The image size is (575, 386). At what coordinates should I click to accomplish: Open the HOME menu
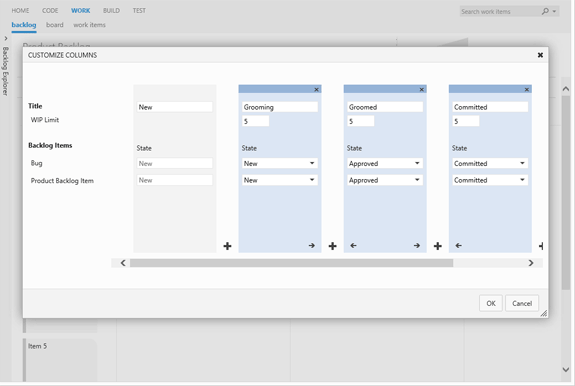click(20, 11)
